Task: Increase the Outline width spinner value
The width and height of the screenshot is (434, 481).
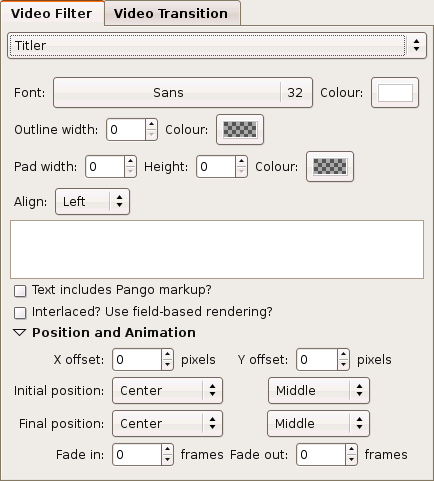Action: [151, 124]
